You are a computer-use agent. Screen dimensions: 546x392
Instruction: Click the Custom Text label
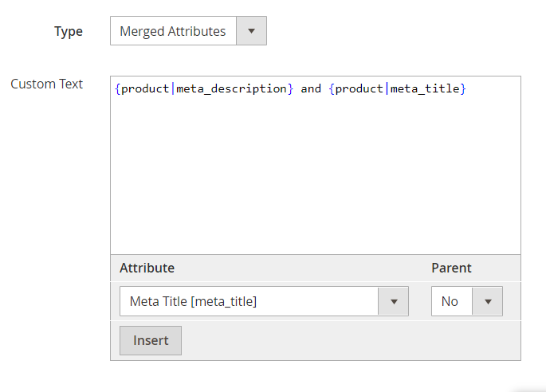click(x=47, y=84)
